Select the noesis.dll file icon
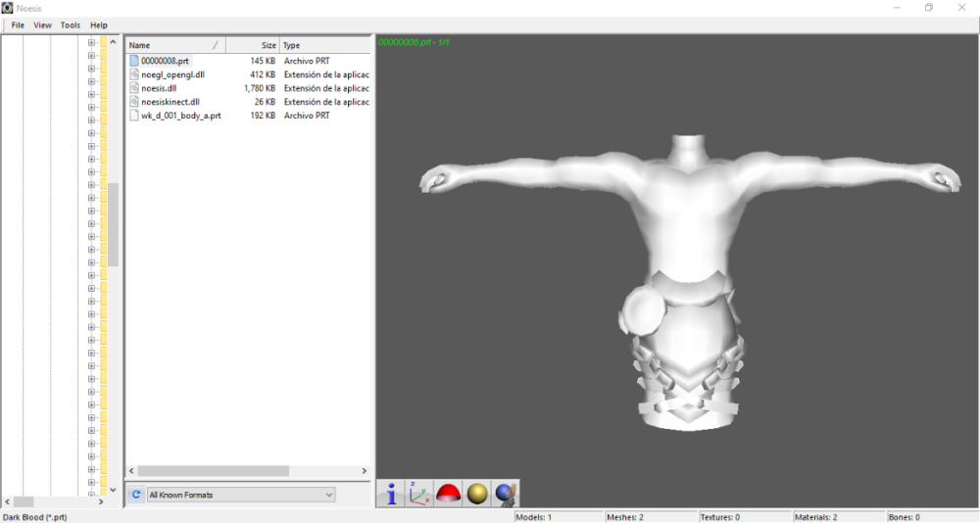The width and height of the screenshot is (980, 523). pyautogui.click(x=134, y=88)
